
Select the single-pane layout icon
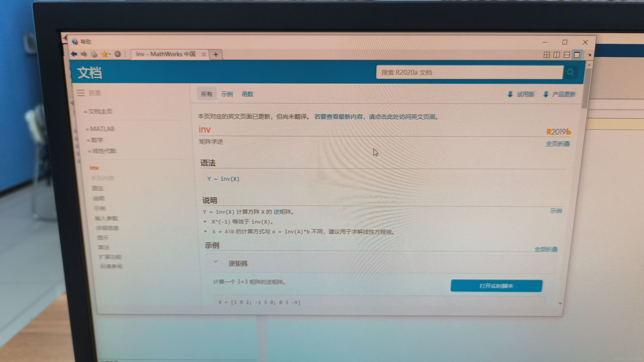tap(577, 55)
